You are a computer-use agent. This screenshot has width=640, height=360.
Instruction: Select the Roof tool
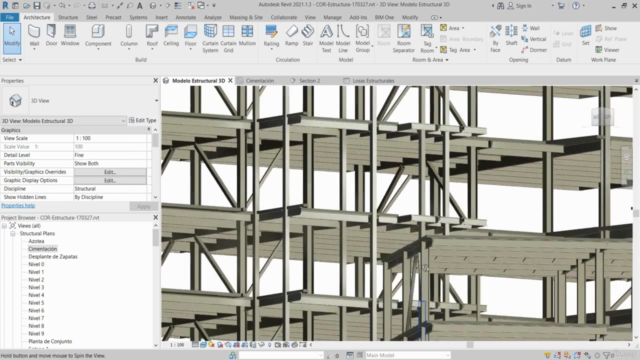coord(152,36)
